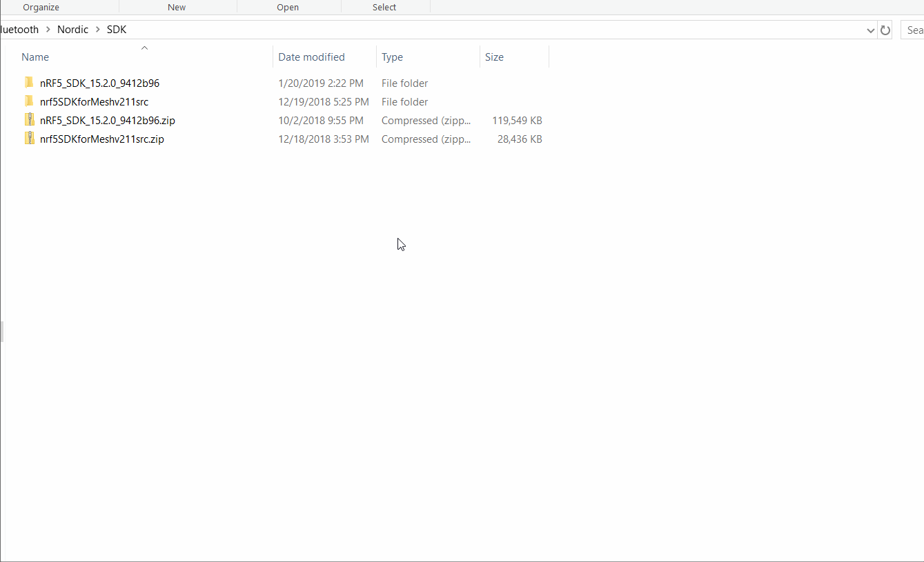The image size is (924, 562).
Task: Open the Open ribbon group
Action: click(x=288, y=8)
